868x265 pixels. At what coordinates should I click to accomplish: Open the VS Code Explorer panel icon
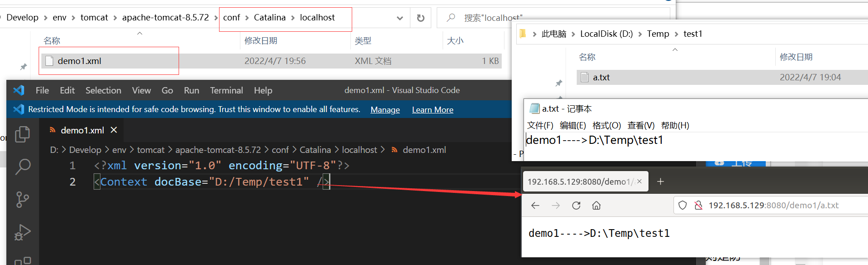22,134
